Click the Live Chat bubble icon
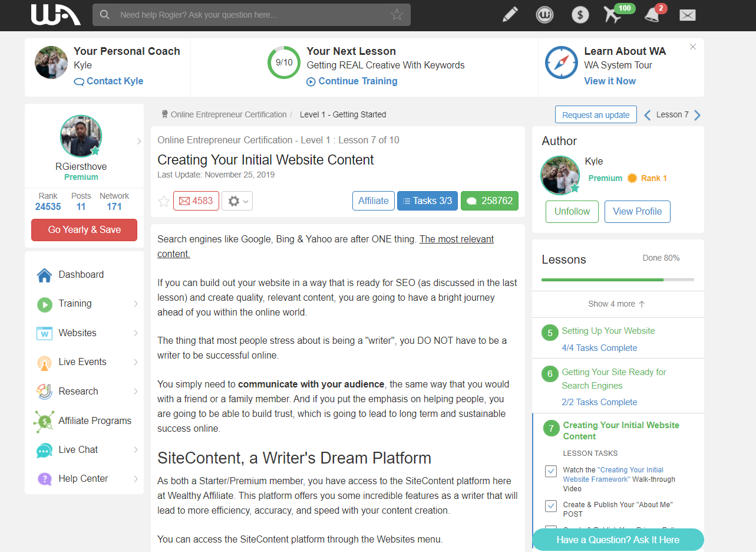Image resolution: width=756 pixels, height=552 pixels. (x=44, y=450)
